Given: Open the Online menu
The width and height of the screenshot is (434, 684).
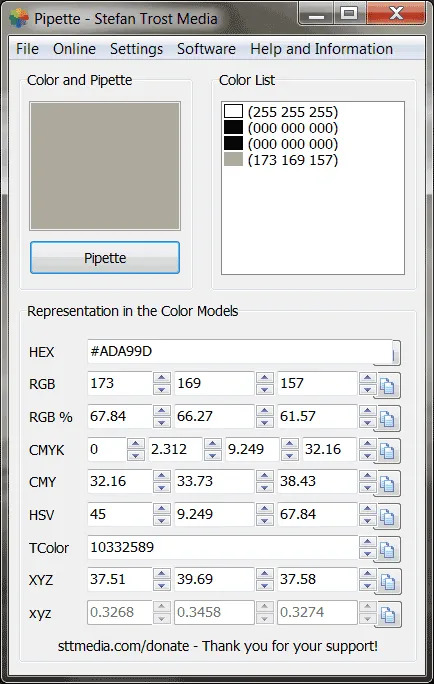Looking at the screenshot, I should (74, 49).
